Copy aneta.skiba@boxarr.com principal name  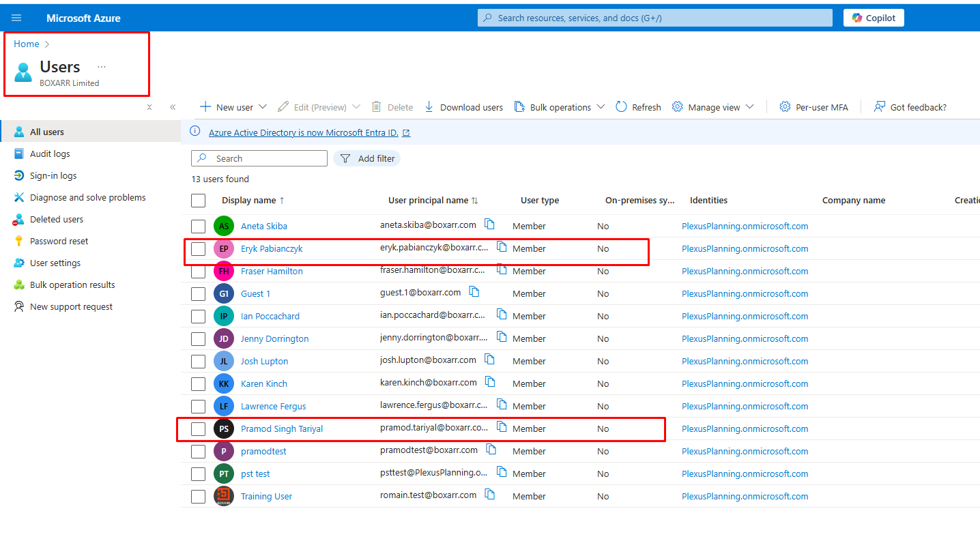coord(489,224)
